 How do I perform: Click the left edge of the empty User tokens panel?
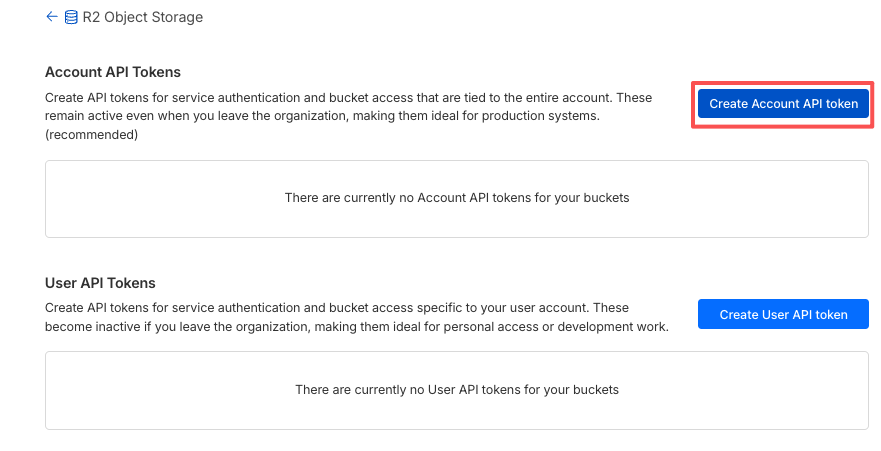click(x=48, y=389)
